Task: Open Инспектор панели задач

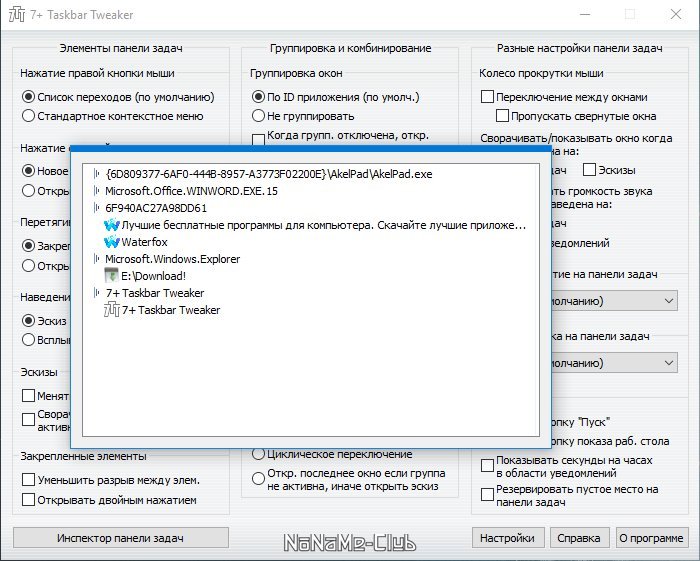Action: pos(121,538)
